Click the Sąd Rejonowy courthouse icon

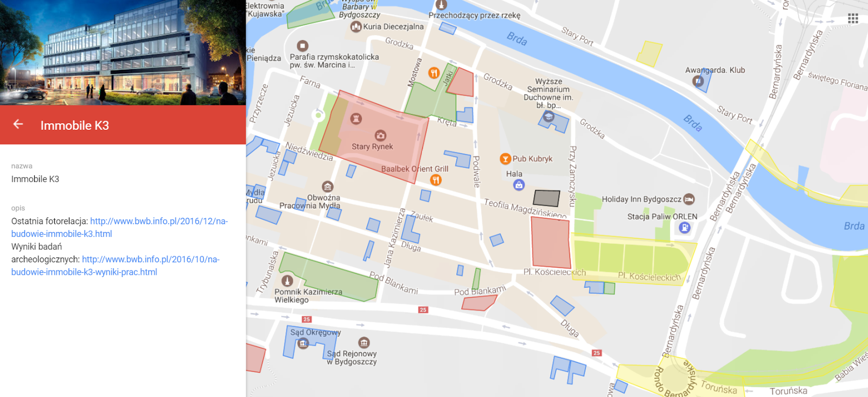364,343
